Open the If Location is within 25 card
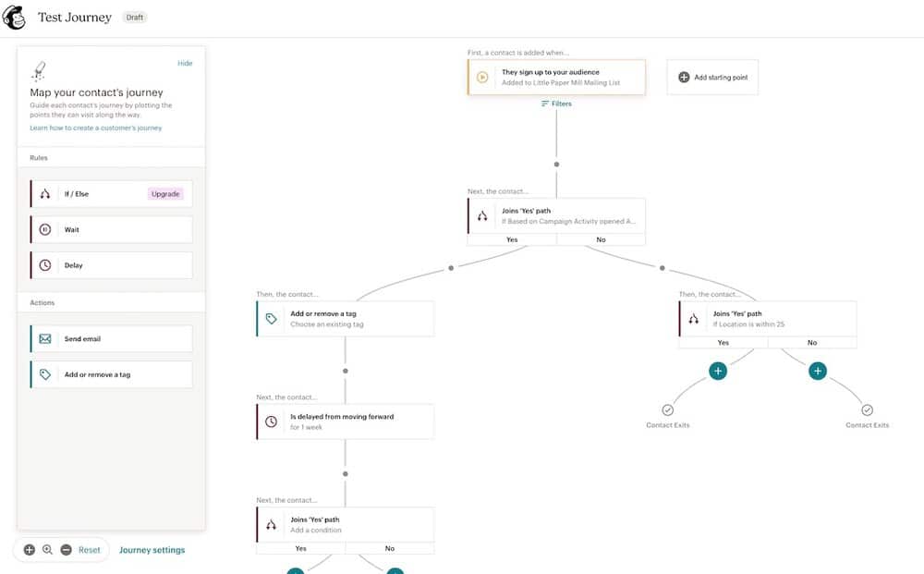This screenshot has width=924, height=574. 768,319
